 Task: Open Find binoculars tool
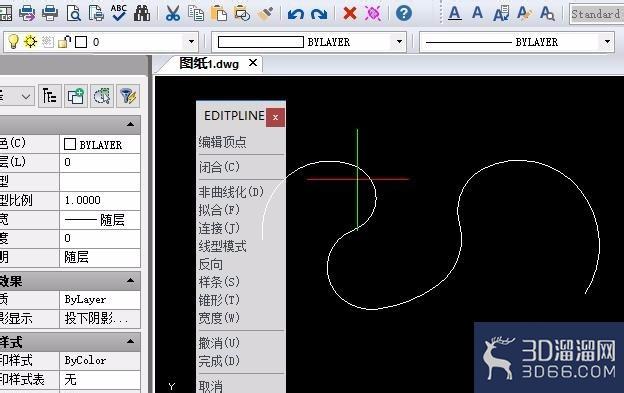pyautogui.click(x=142, y=13)
